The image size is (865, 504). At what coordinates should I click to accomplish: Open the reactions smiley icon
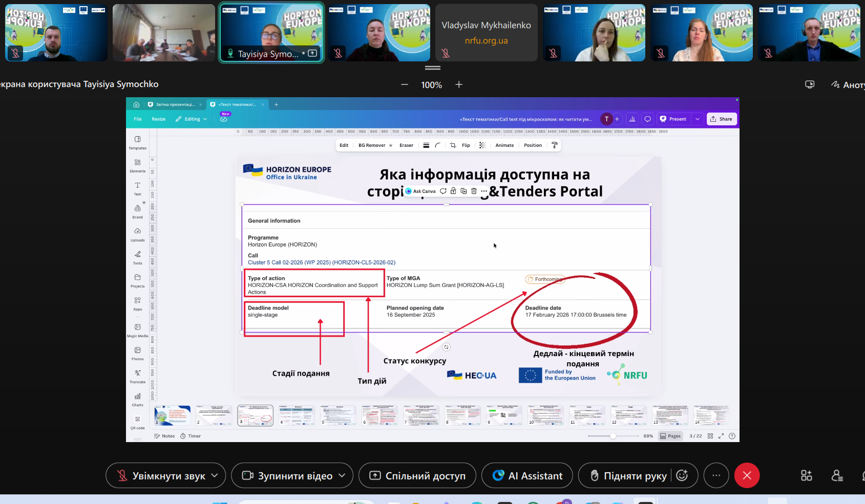682,475
